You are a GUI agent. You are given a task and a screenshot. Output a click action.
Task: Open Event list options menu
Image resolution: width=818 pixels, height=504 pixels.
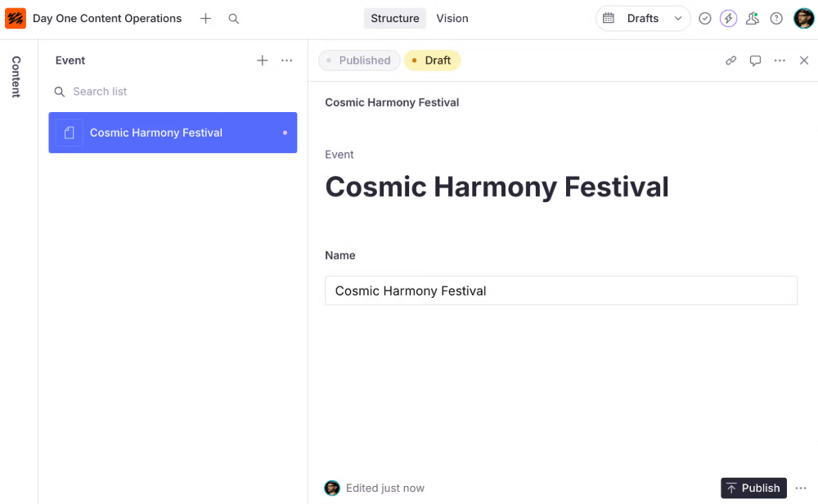pyautogui.click(x=287, y=61)
